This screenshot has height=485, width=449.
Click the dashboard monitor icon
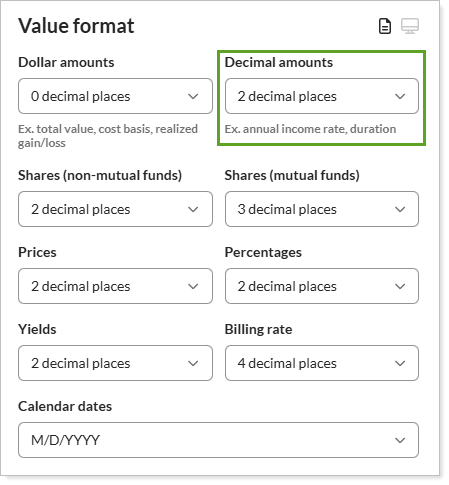(x=410, y=26)
